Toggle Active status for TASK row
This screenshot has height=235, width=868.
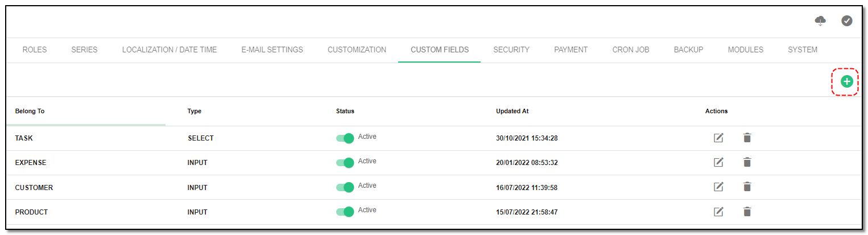345,138
